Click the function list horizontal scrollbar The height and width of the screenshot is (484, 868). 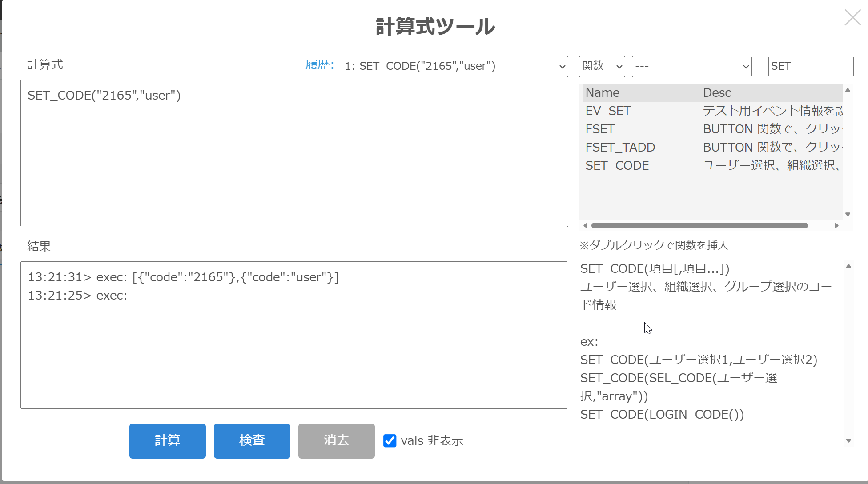pos(699,225)
